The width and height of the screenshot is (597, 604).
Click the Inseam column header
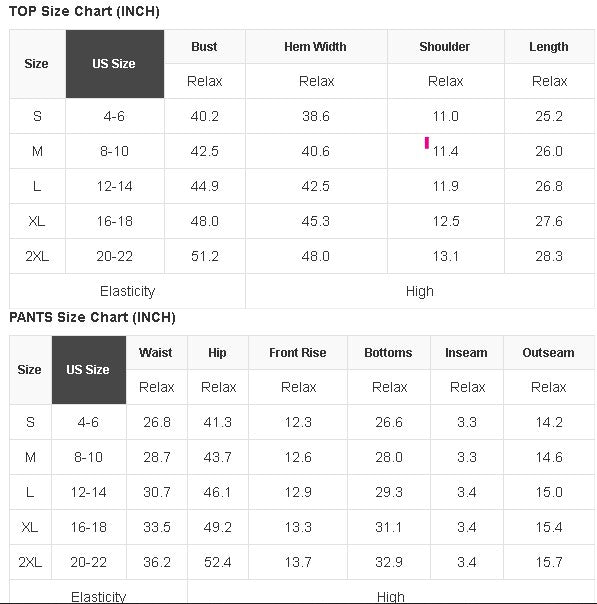466,352
